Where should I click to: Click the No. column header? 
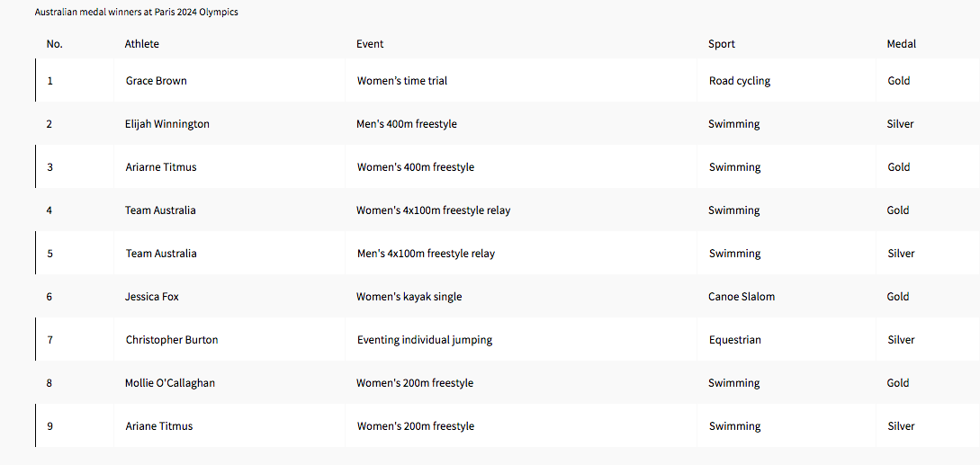(55, 44)
